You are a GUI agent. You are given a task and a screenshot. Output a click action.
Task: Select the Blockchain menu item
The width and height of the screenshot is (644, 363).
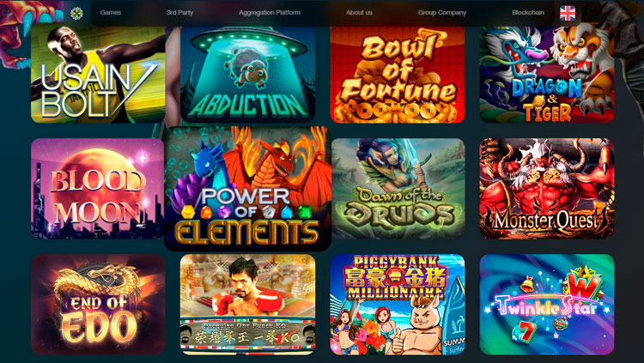click(528, 13)
